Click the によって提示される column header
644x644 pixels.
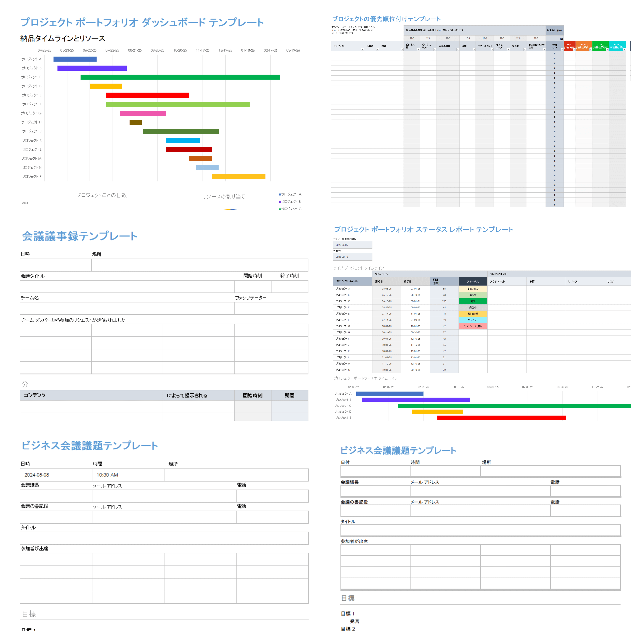coord(199,395)
